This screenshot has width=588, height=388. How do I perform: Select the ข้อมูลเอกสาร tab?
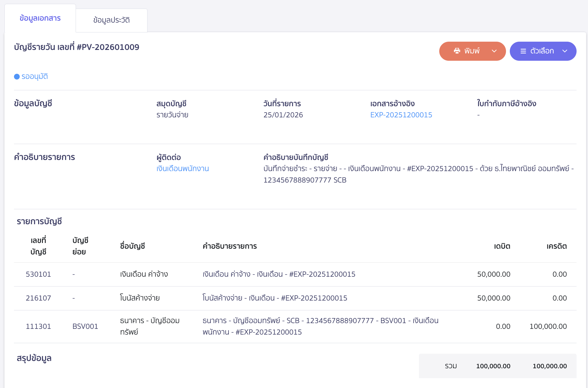pos(40,18)
